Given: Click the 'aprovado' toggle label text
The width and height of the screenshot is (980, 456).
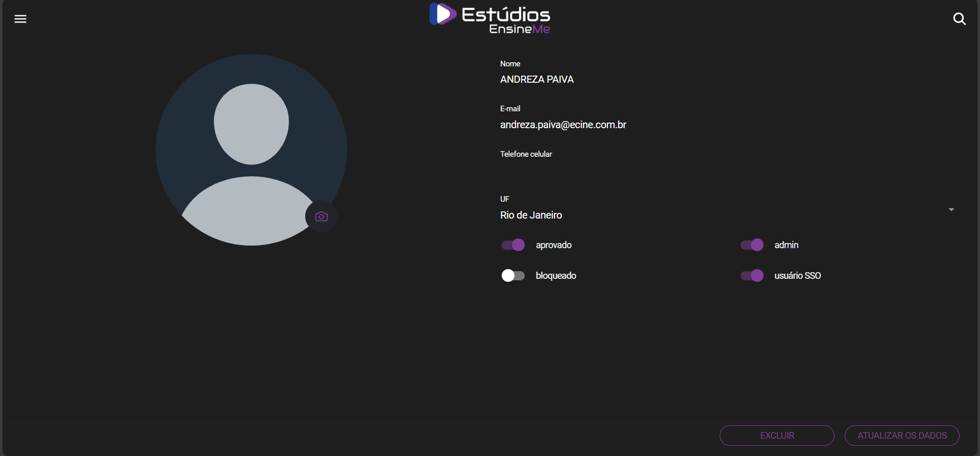Looking at the screenshot, I should click(553, 245).
